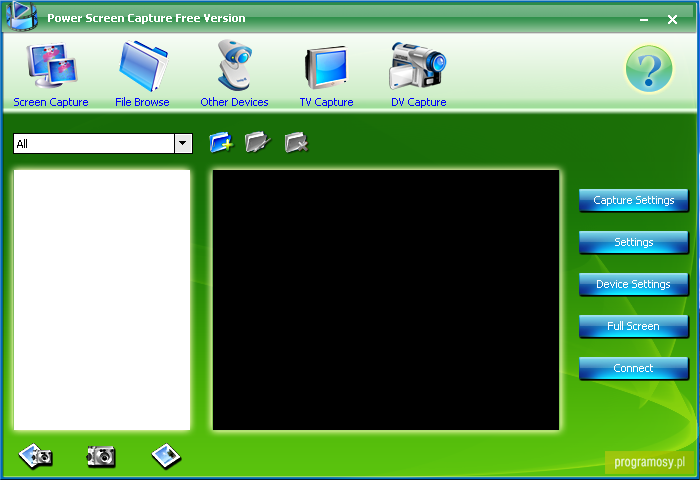The image size is (700, 480).
Task: Click the DV Capture text label
Action: (419, 102)
